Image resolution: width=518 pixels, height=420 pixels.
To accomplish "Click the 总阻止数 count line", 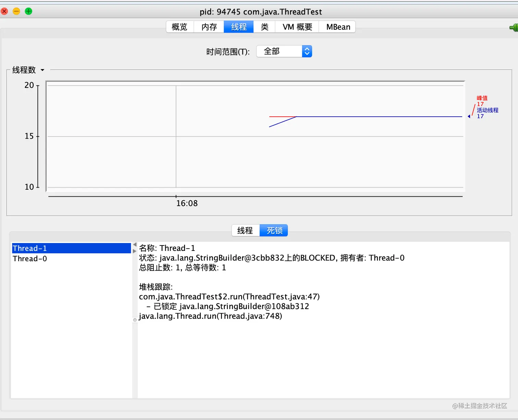I will tap(182, 268).
